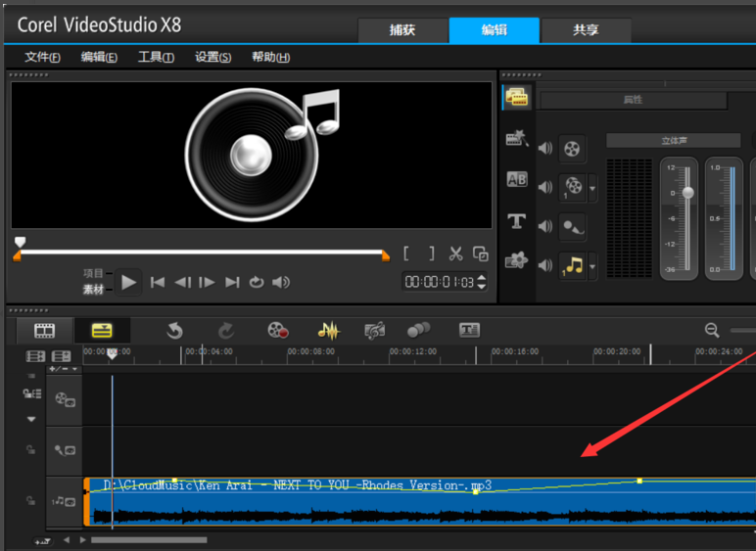The image size is (756, 551).
Task: Open the Title (T) library panel
Action: pos(517,221)
